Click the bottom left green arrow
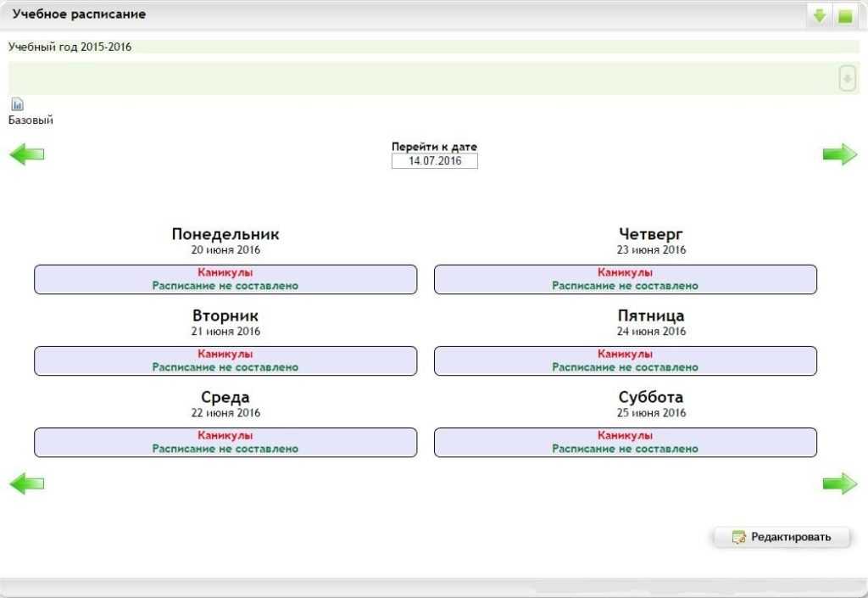 tap(26, 483)
